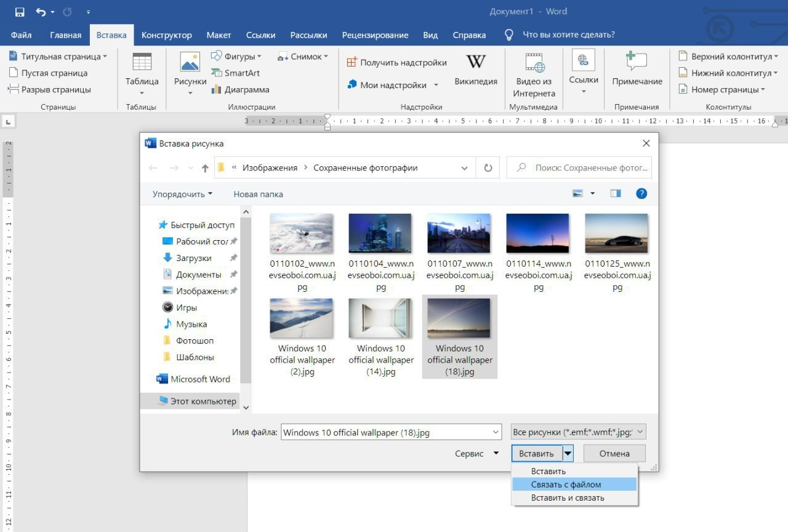Viewport: 788px width, 532px height.
Task: Click the help question mark icon
Action: coord(641,193)
